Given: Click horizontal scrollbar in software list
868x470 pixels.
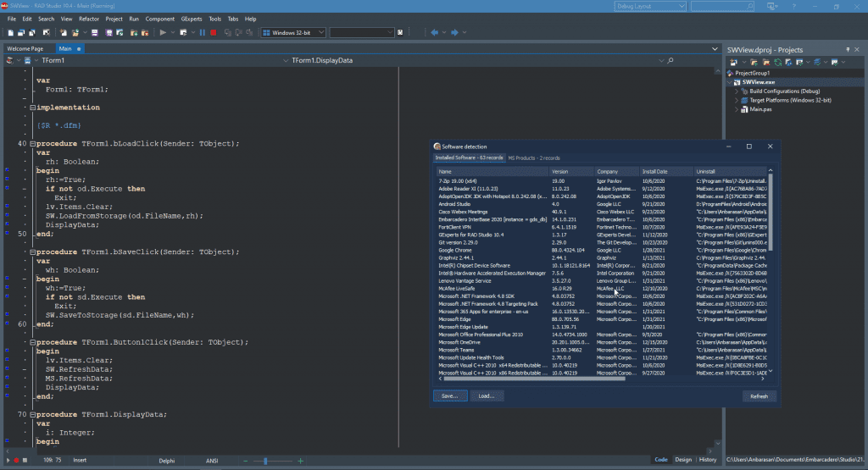Looking at the screenshot, I should (x=534, y=379).
